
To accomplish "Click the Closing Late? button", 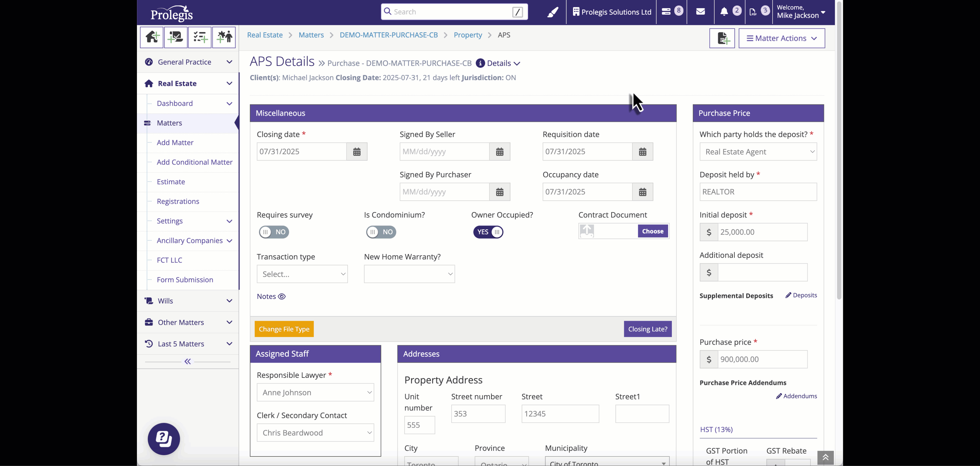I will tap(648, 329).
